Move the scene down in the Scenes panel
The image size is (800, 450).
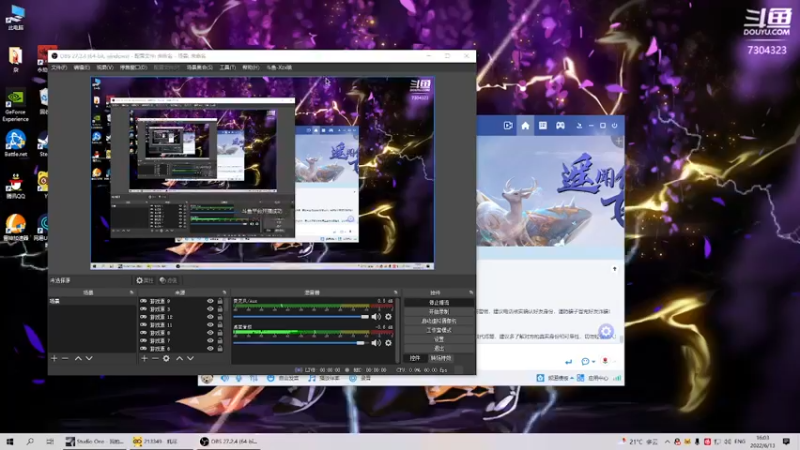89,358
